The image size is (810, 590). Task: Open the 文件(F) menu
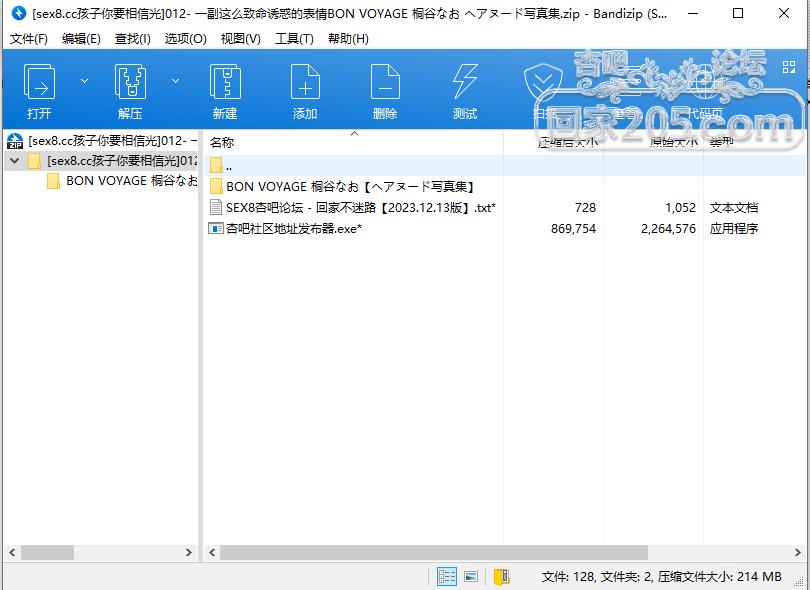28,38
